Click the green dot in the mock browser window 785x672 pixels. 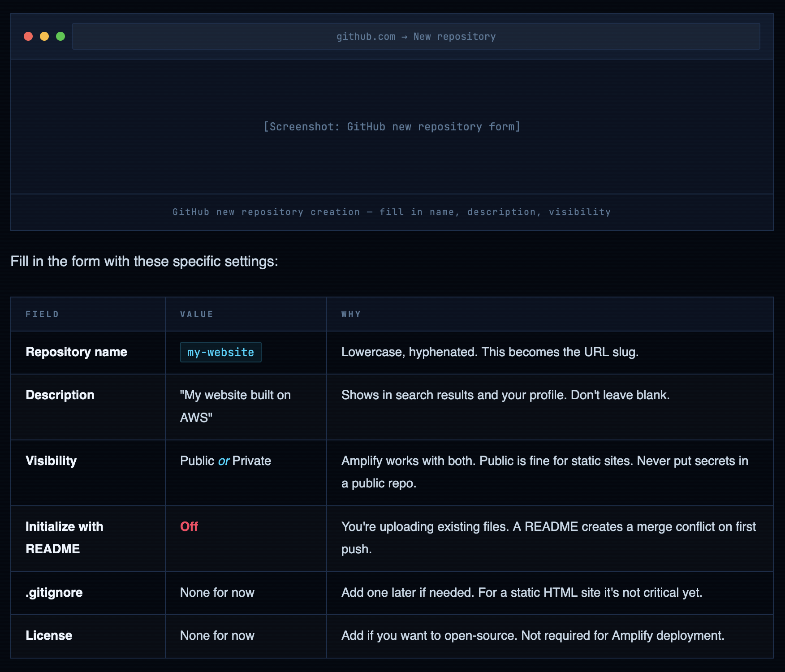60,36
